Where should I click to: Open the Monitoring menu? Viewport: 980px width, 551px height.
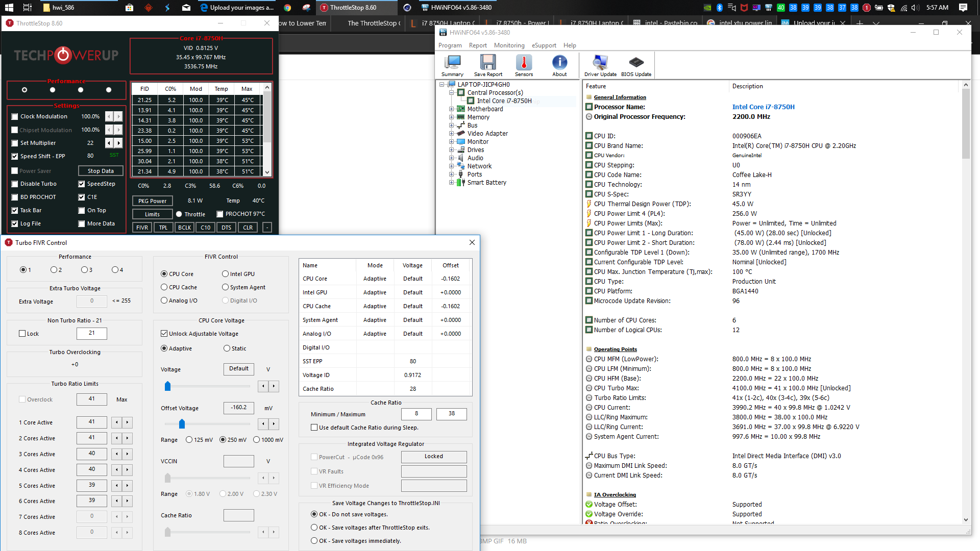click(x=509, y=45)
